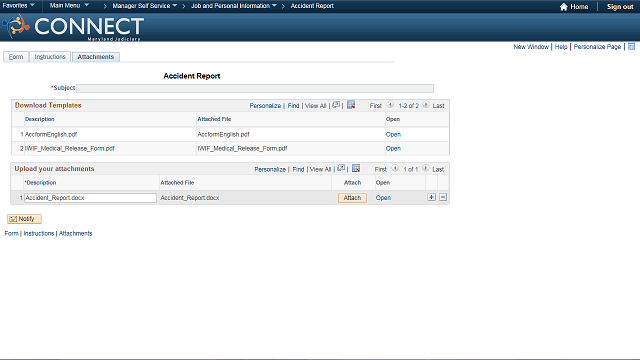Show previous row arrow in Upload attachments
This screenshot has height=360, width=640.
click(395, 168)
